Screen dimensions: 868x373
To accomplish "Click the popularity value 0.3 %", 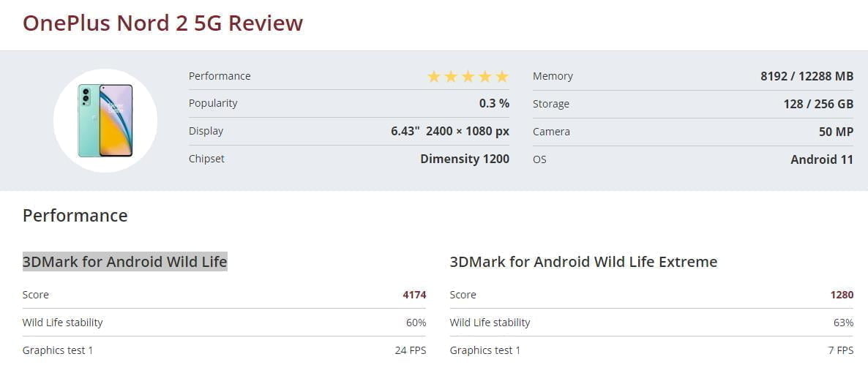I will tap(494, 103).
